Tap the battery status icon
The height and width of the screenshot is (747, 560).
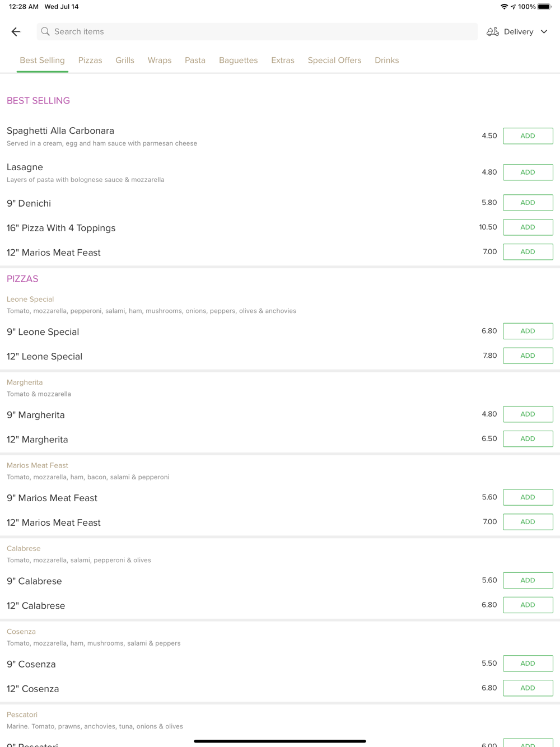click(544, 7)
